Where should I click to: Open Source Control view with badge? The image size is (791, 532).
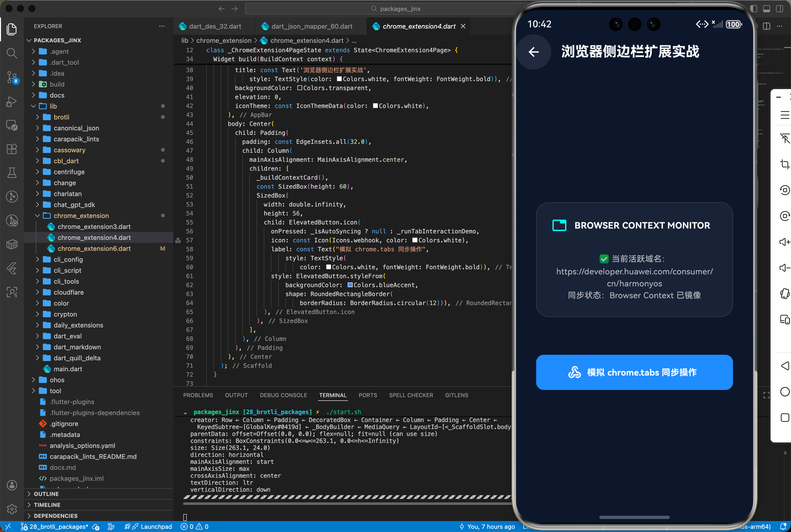12,77
